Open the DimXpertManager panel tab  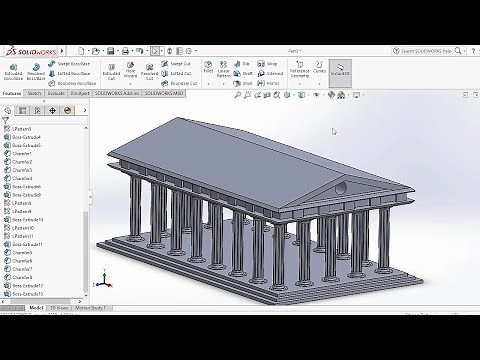coord(53,110)
